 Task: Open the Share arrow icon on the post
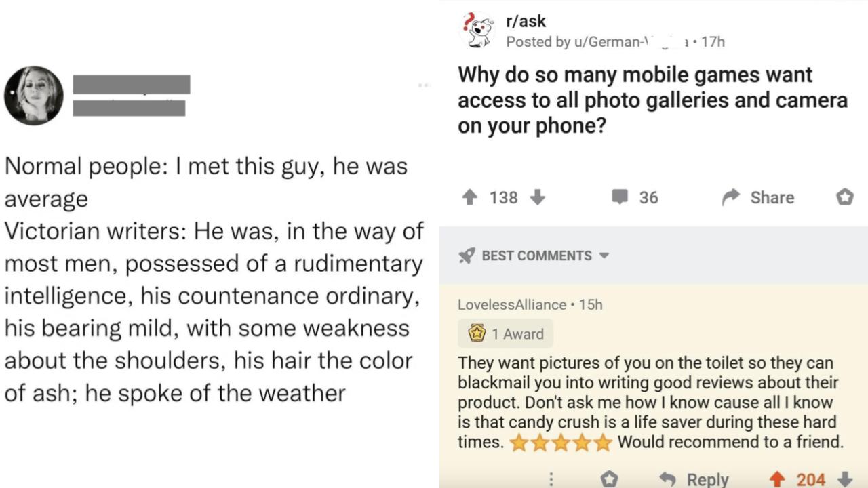pyautogui.click(x=730, y=197)
